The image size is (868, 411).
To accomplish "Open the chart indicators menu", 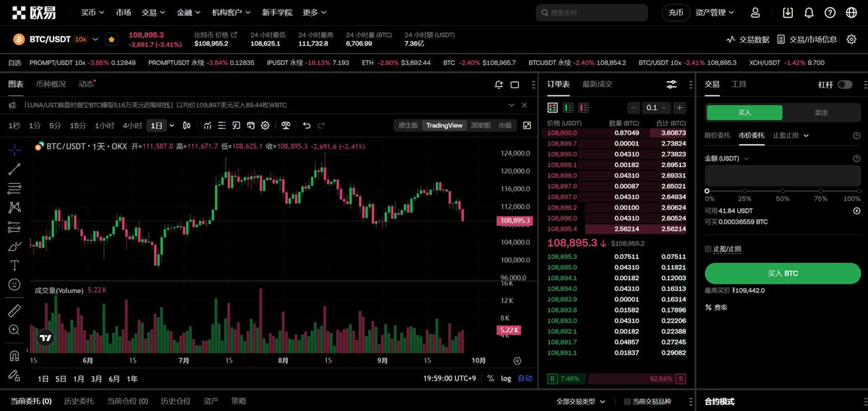I will pos(208,125).
